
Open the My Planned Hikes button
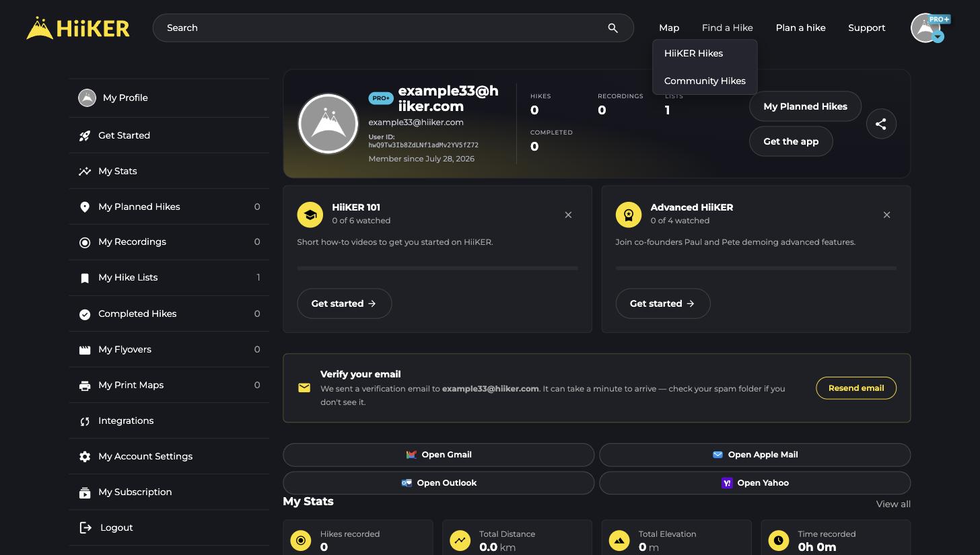(805, 106)
